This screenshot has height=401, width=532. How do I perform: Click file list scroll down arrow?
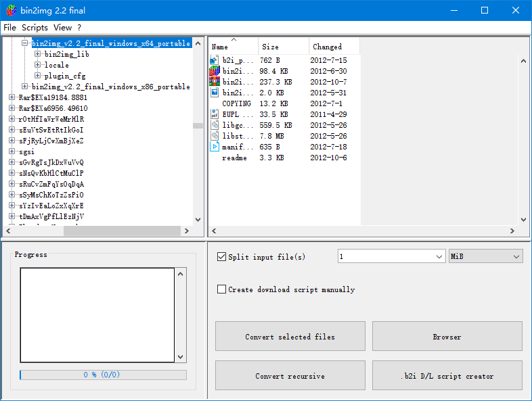pos(523,220)
